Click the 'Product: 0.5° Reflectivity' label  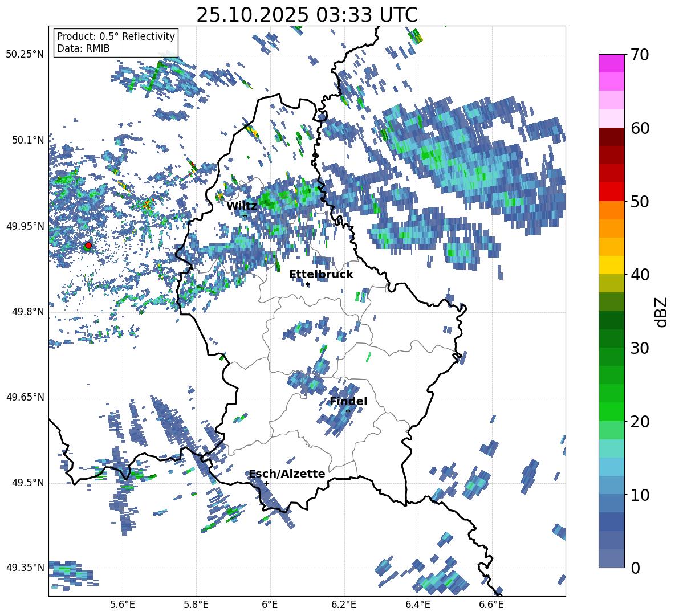pyautogui.click(x=116, y=36)
